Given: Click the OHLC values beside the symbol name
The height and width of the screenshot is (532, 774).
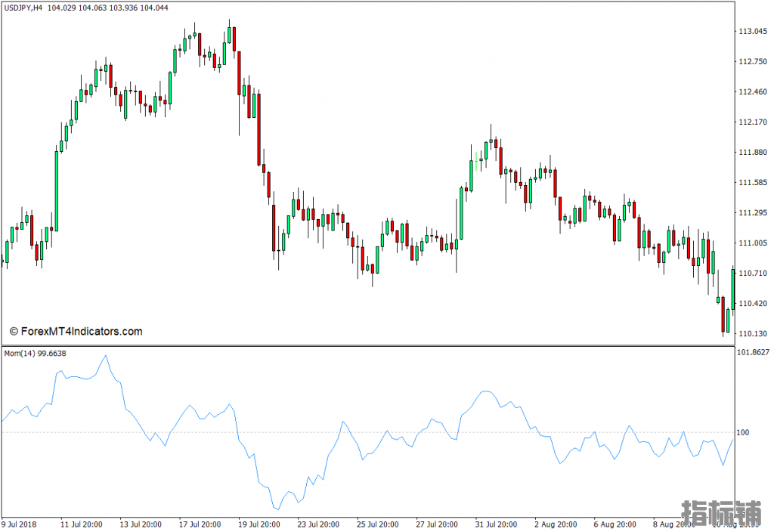Looking at the screenshot, I should [x=107, y=8].
